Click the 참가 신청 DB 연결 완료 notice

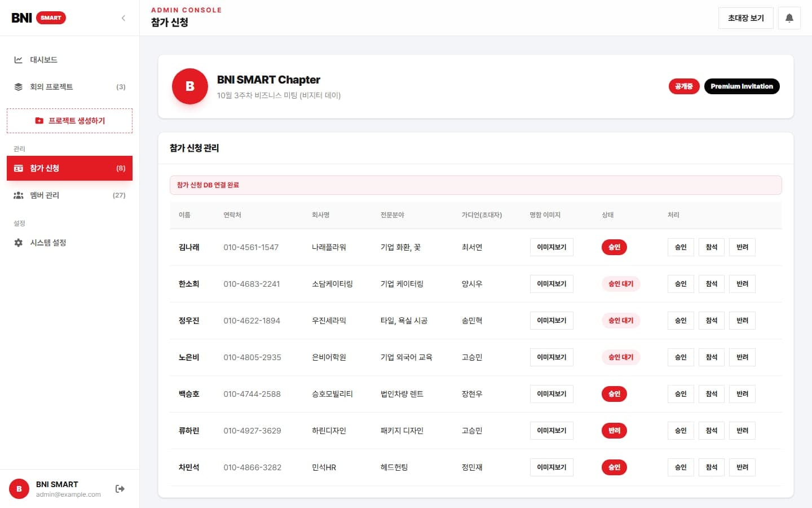476,185
